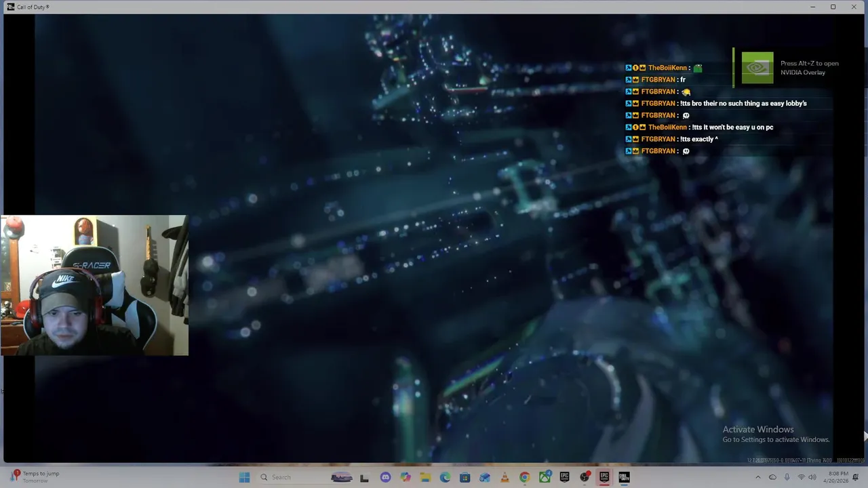Open the black L-shaped app icon on taskbar
The width and height of the screenshot is (868, 488).
click(364, 477)
